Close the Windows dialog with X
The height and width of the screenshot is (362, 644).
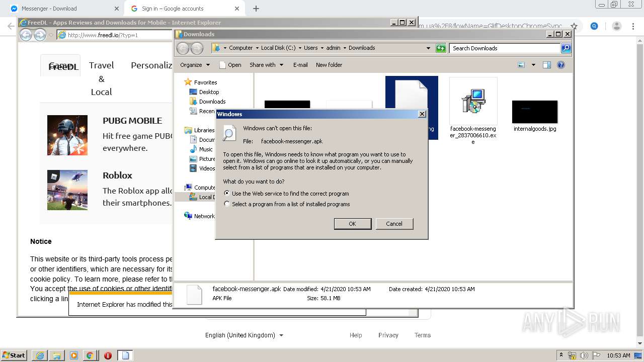(422, 114)
